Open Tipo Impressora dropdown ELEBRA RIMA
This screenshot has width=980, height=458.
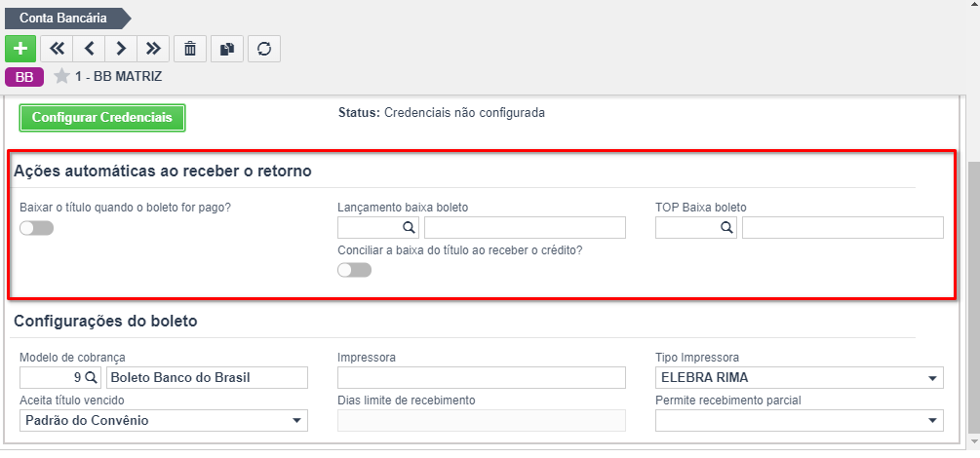pyautogui.click(x=800, y=378)
